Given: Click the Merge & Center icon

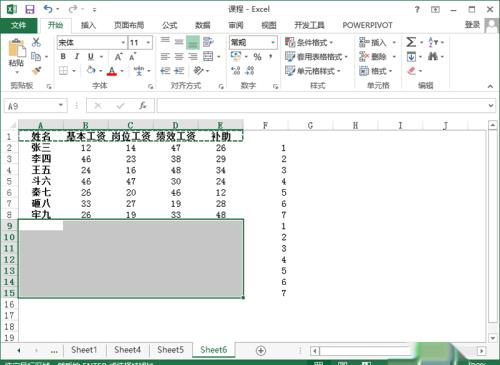Looking at the screenshot, I should 208,56.
